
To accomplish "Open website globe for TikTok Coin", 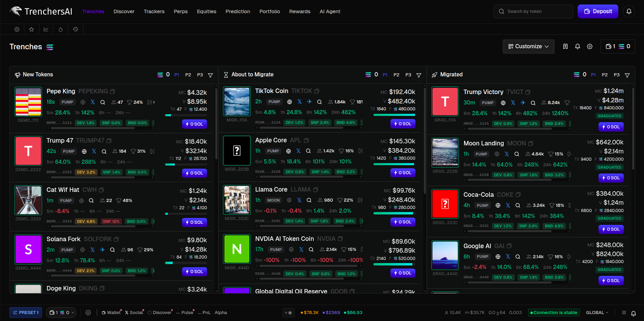I will [x=289, y=102].
